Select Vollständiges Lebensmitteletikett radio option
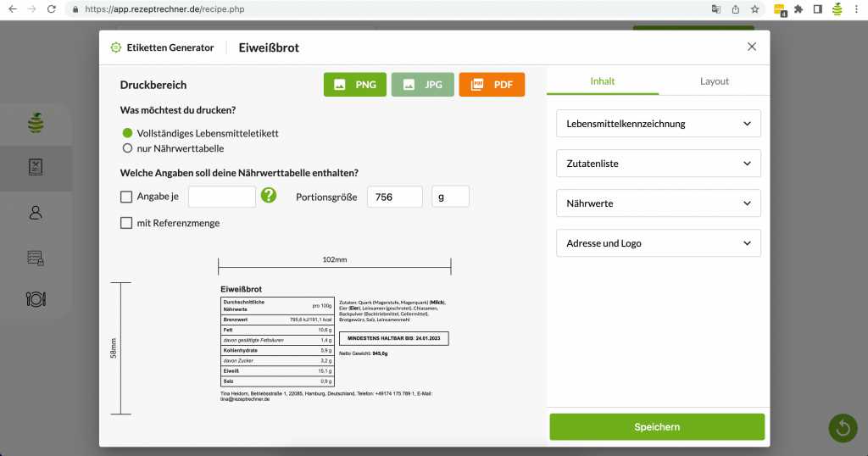Viewport: 868px width, 456px height. [127, 133]
